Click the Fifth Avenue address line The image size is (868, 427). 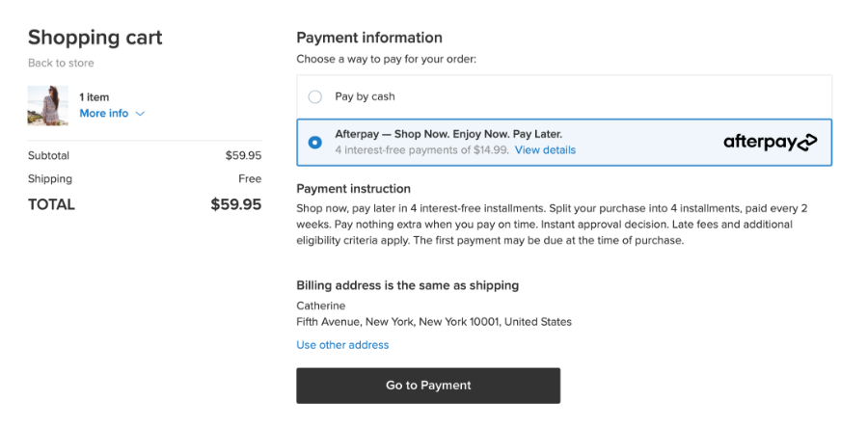434,322
